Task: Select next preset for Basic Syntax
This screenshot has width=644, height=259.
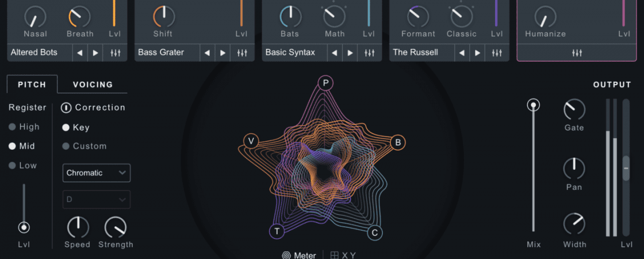Action: pyautogui.click(x=350, y=53)
